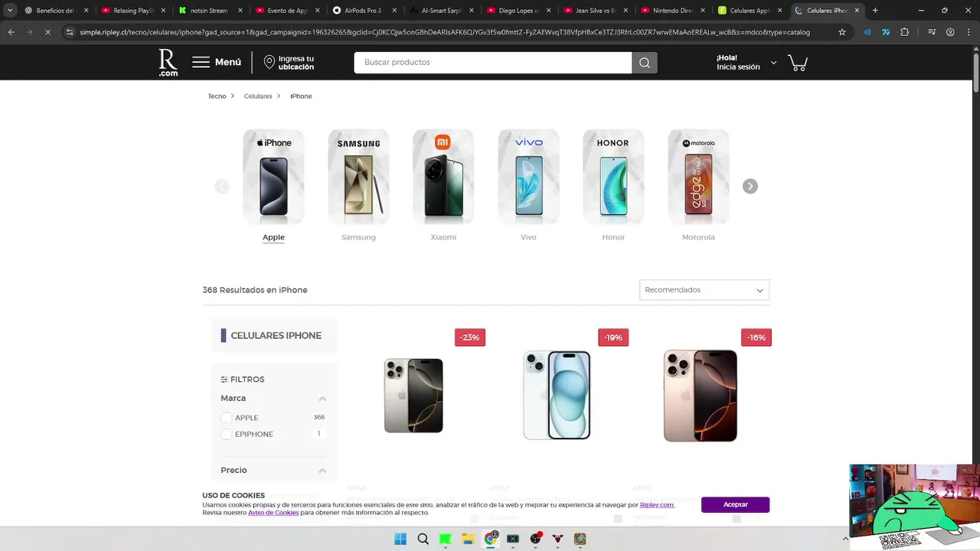
Task: Switch to the Beneficios del browser tab
Action: [55, 11]
